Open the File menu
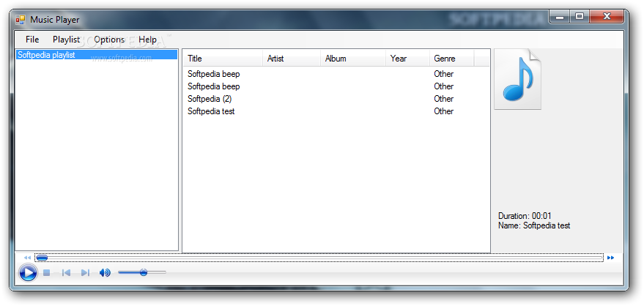This screenshot has width=644, height=306. 32,40
